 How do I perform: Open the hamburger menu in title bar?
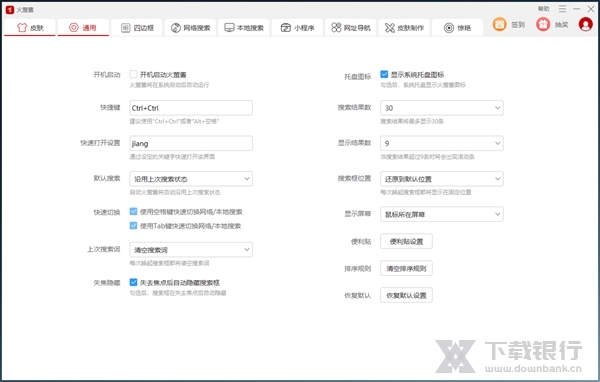click(562, 9)
